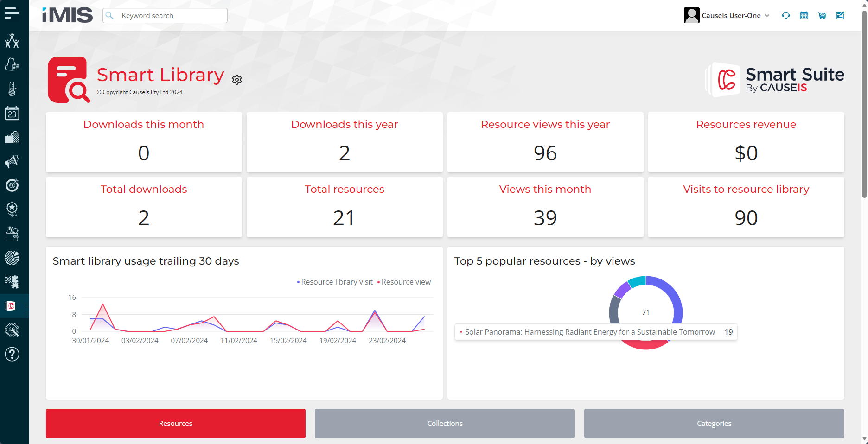
Task: Open the wallet Finance sidebar icon
Action: (12, 234)
